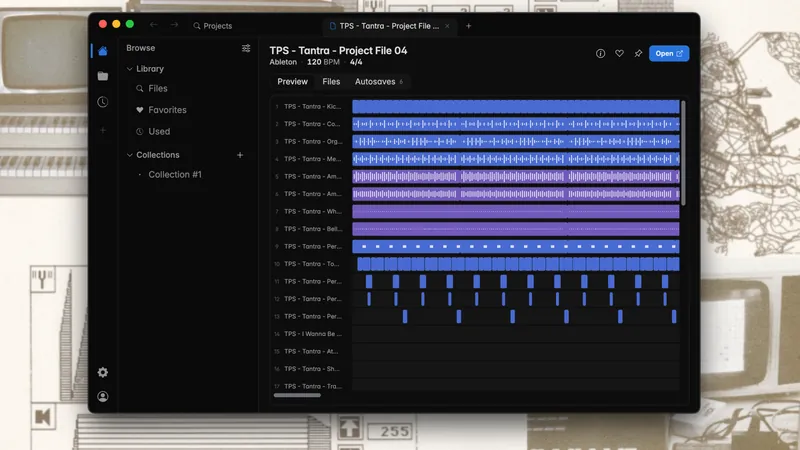Select track 4 TPS - Tantra - Me...
This screenshot has width=800, height=450.
312,159
